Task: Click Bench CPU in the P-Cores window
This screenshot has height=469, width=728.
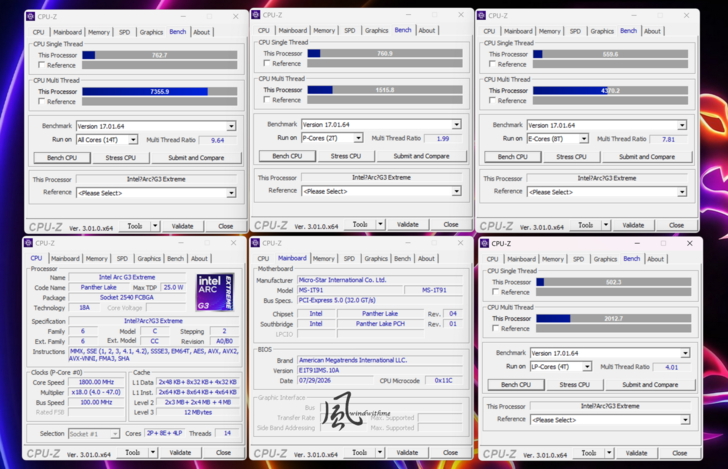Action: click(x=287, y=156)
